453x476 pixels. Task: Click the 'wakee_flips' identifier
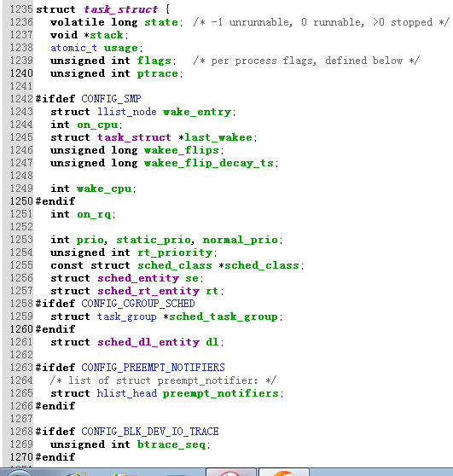[x=181, y=150]
